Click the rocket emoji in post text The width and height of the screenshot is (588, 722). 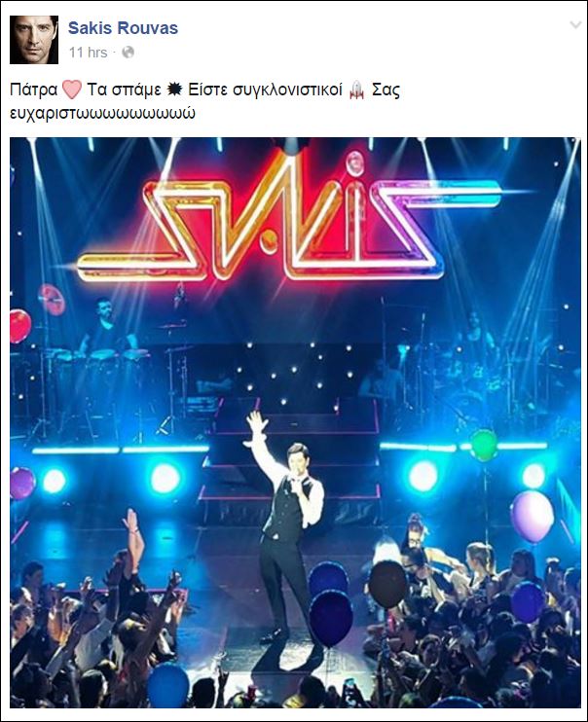[x=357, y=90]
